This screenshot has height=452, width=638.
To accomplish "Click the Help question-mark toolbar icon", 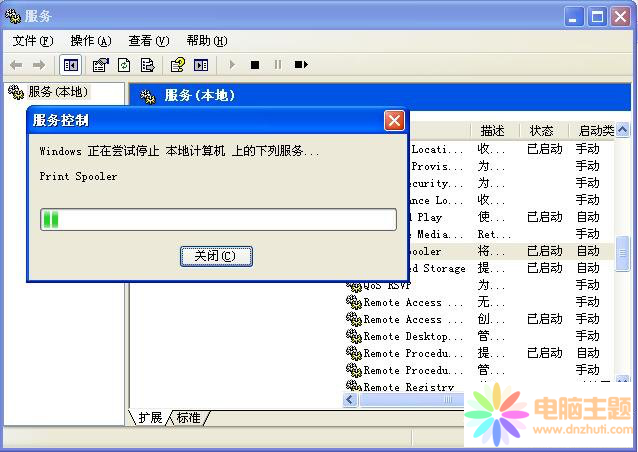I will coord(177,65).
